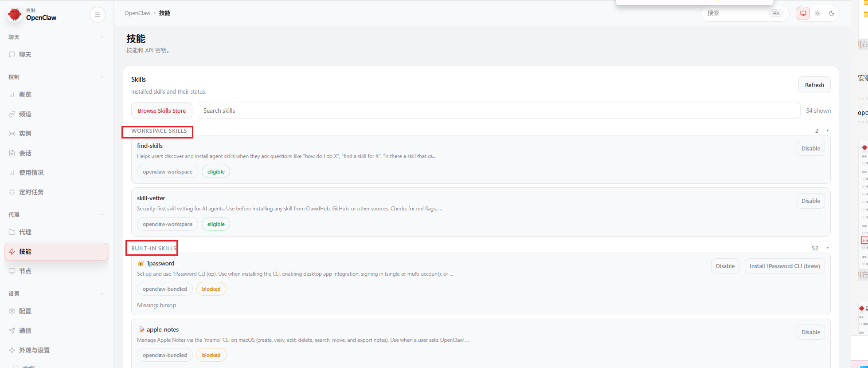Click the skill-vetter skill name
This screenshot has height=368, width=868.
click(151, 198)
